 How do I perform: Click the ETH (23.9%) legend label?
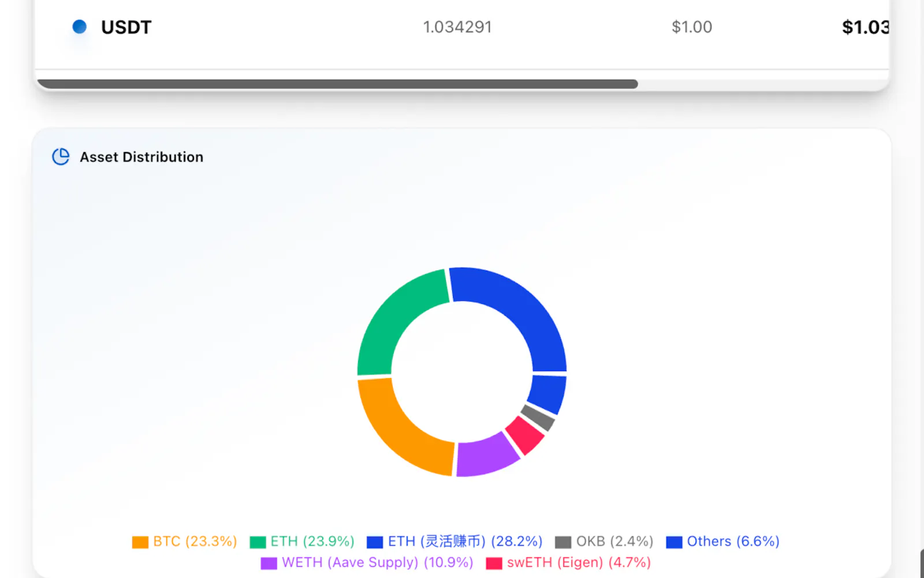[312, 542]
